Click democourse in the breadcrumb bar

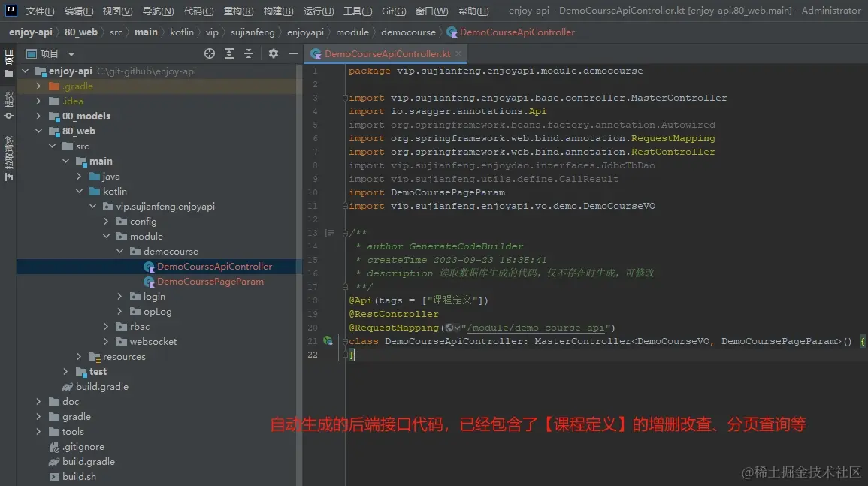click(x=408, y=32)
